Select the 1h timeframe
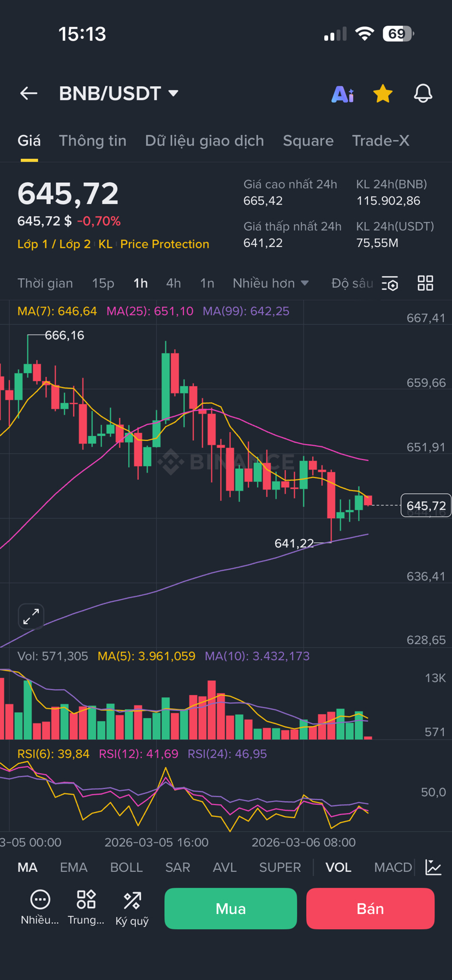This screenshot has width=452, height=980. 141,283
